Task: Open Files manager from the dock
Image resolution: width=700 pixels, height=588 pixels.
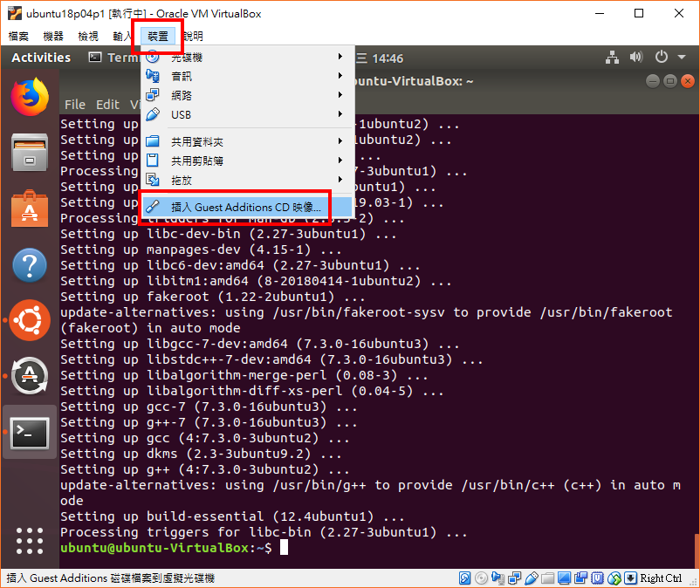Action: [30, 153]
